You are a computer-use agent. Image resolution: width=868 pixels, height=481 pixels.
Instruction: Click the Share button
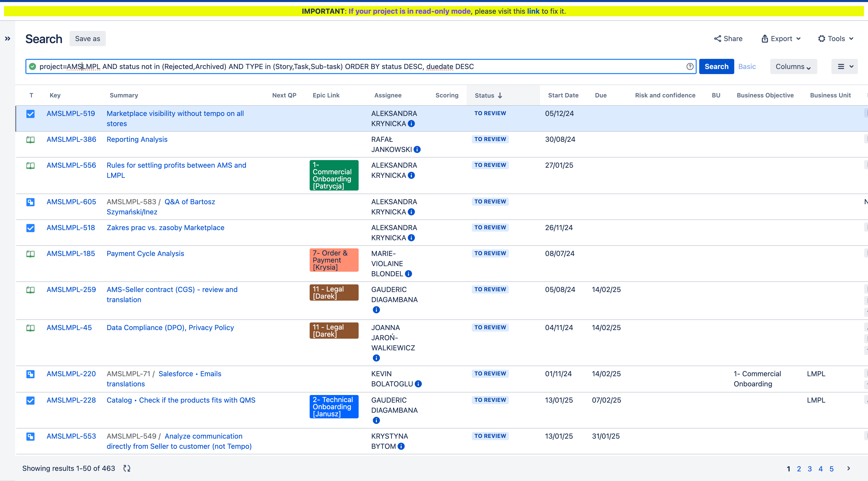728,39
